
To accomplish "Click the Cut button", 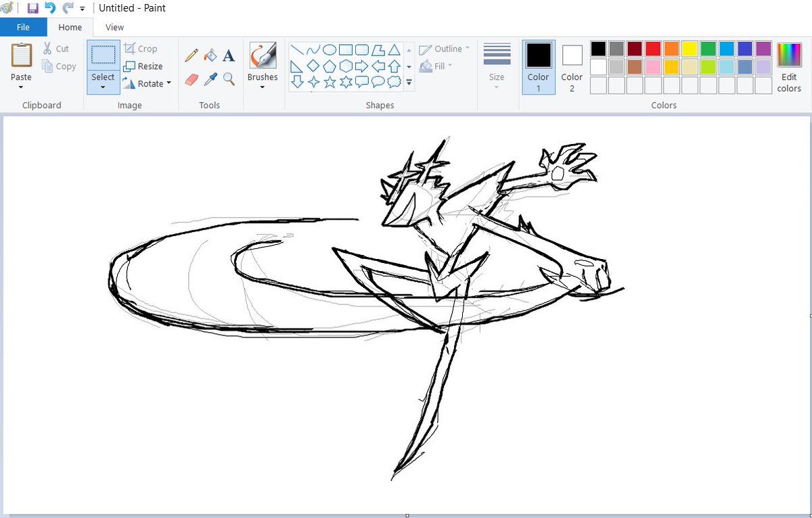I will tap(55, 49).
